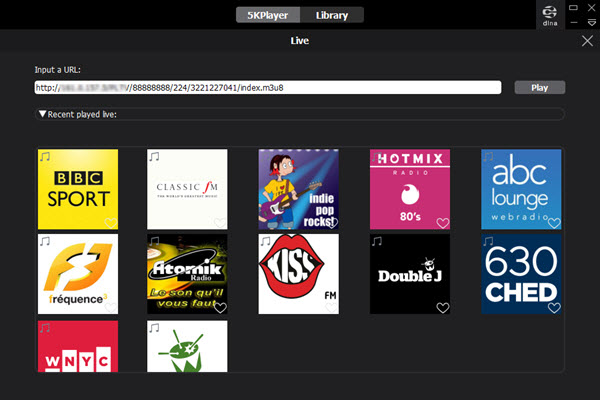The image size is (600, 400).
Task: Click the music note on abc lounge tile
Action: [x=488, y=157]
